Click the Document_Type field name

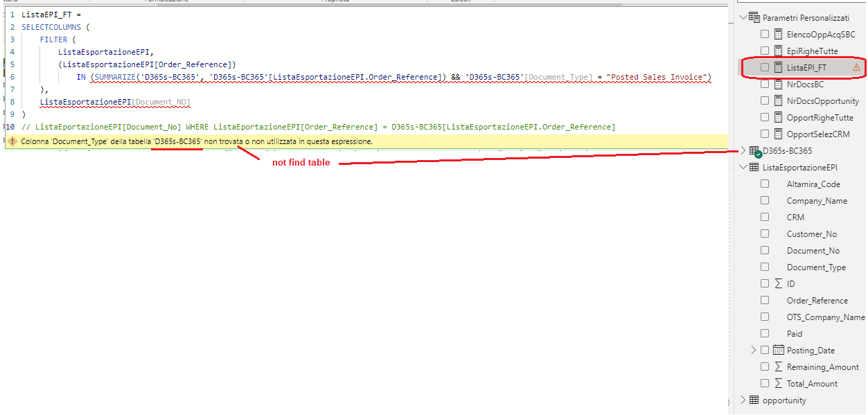pyautogui.click(x=816, y=267)
